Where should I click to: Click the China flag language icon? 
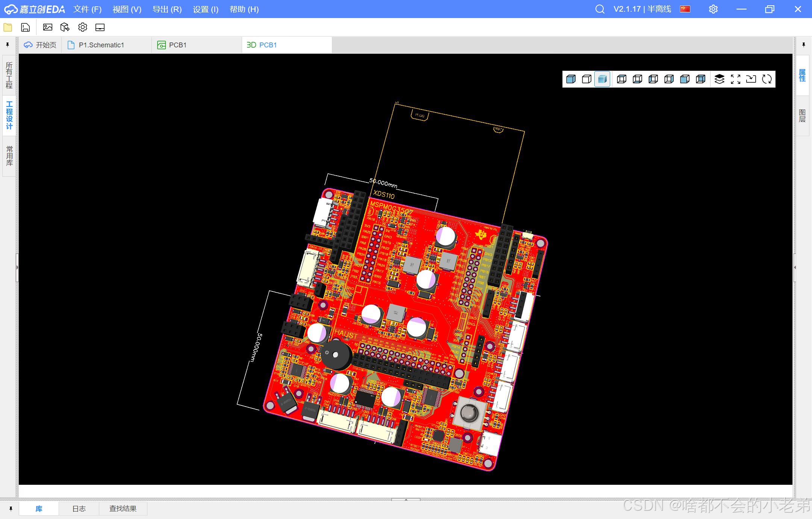pyautogui.click(x=685, y=9)
